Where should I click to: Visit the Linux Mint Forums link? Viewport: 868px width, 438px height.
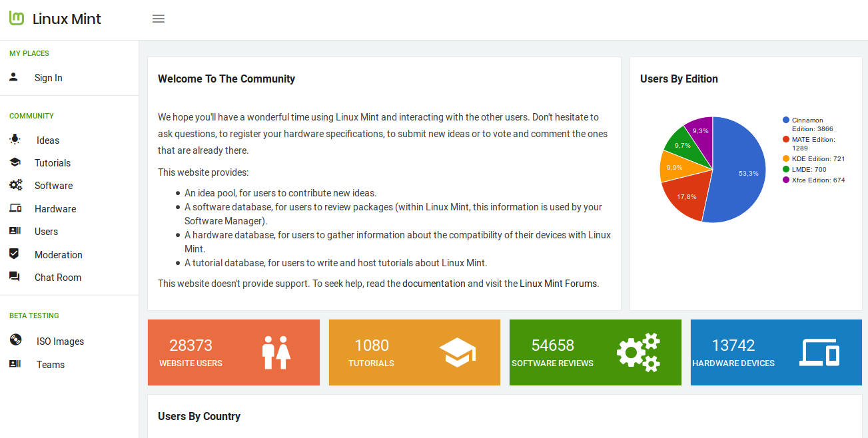point(558,284)
